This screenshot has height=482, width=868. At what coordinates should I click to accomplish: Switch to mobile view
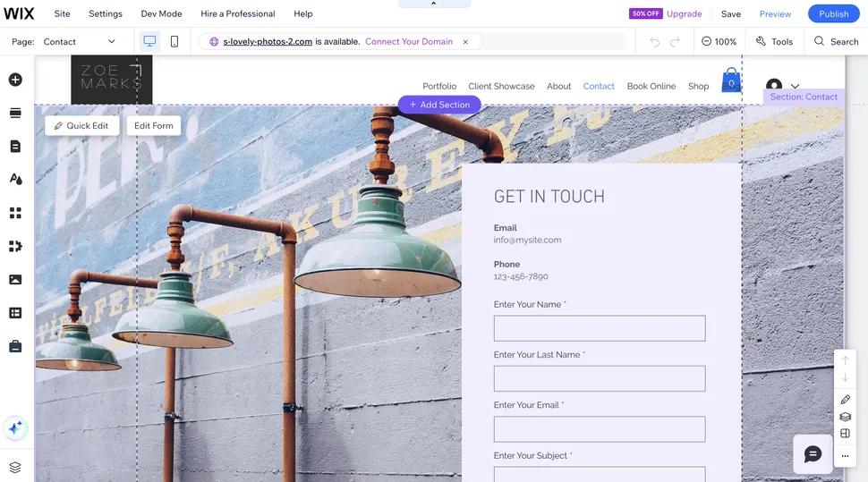pyautogui.click(x=174, y=41)
